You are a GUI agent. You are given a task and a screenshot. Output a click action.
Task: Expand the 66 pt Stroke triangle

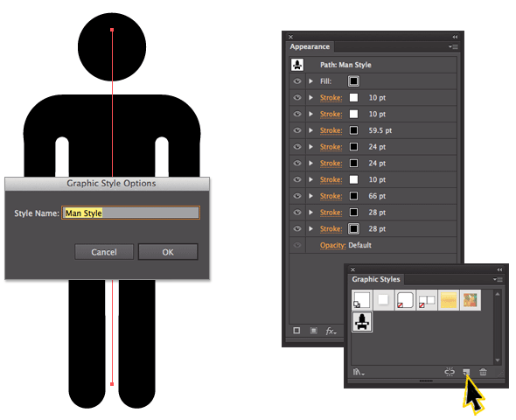[310, 196]
